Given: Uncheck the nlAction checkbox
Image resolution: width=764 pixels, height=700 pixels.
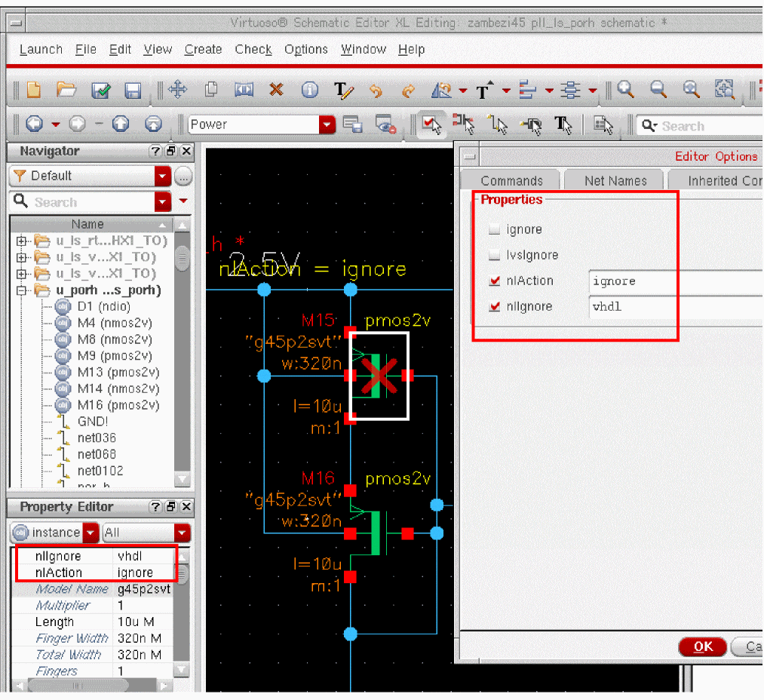Looking at the screenshot, I should [495, 281].
